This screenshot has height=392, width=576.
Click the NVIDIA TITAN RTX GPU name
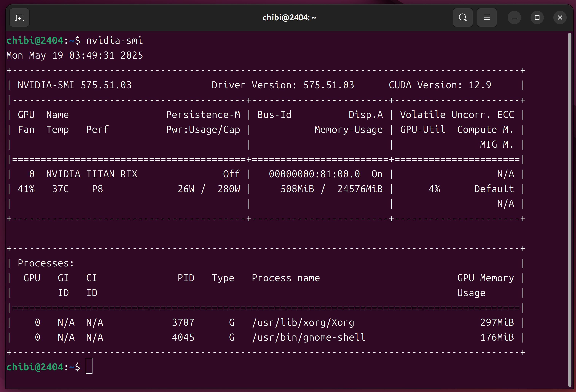(92, 174)
